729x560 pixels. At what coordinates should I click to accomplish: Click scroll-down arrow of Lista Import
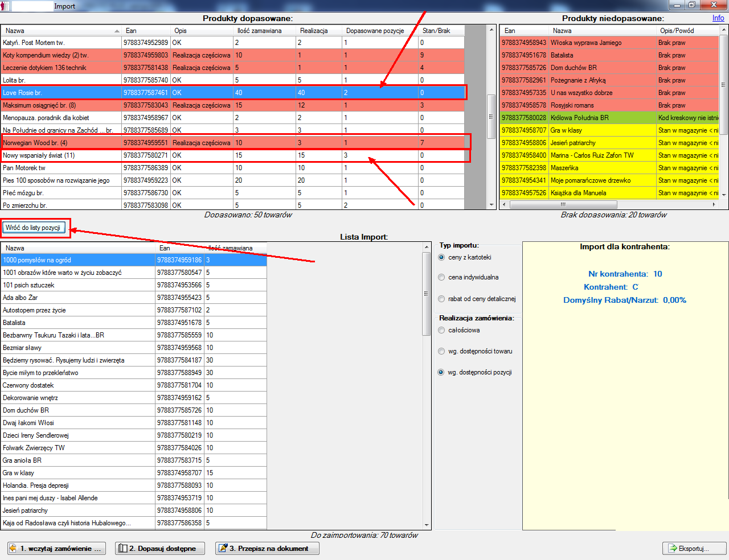[x=427, y=525]
